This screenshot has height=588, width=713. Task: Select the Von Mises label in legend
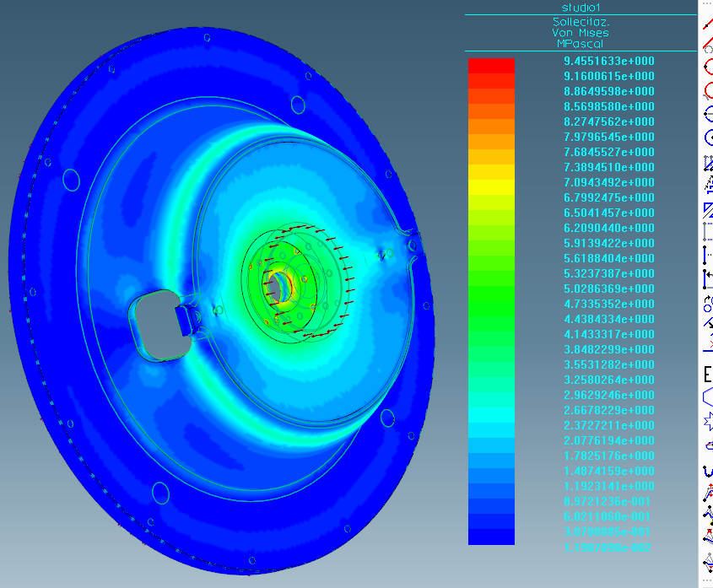coord(581,33)
